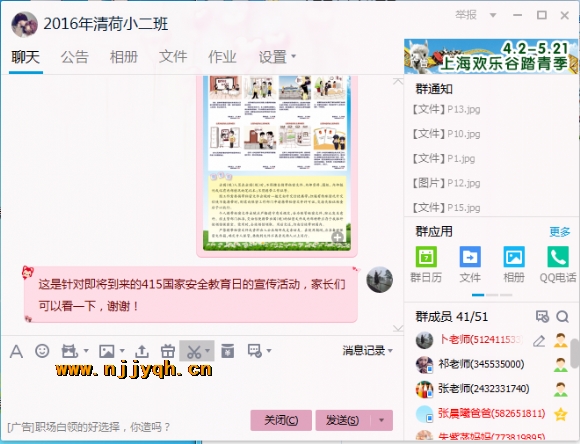
Task: Open send options arrow beside 发送(S)
Action: [381, 420]
